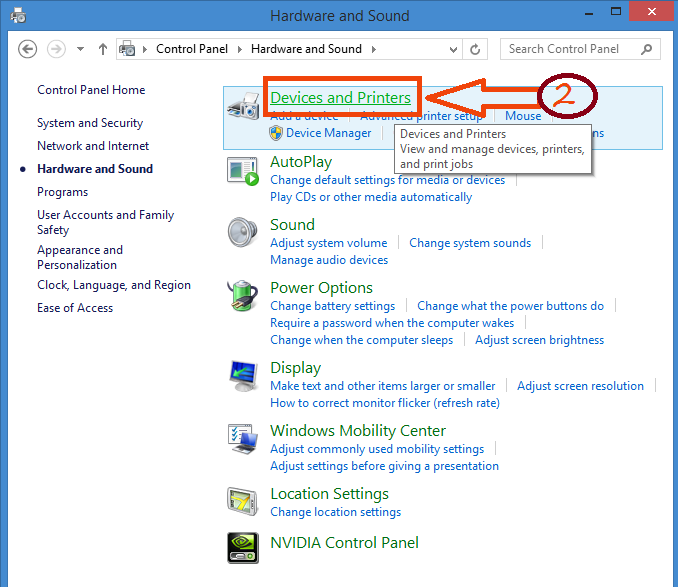This screenshot has width=678, height=587.
Task: Click Adjust screen resolution link
Action: pyautogui.click(x=580, y=386)
